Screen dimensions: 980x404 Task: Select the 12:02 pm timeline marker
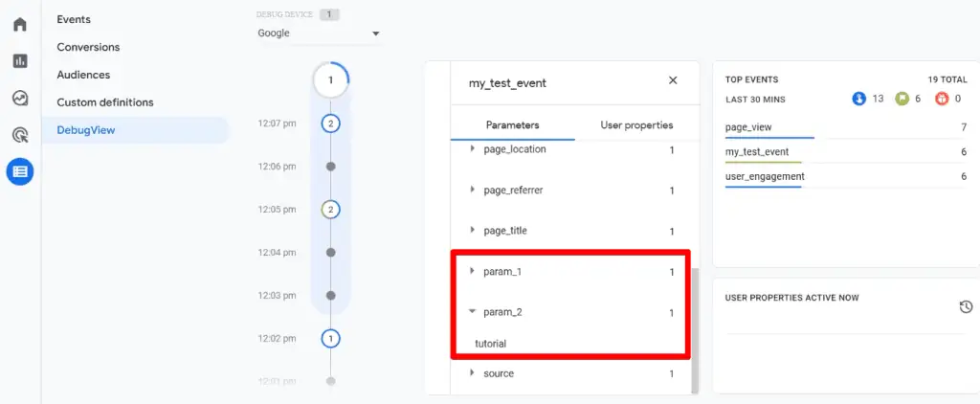coord(330,339)
